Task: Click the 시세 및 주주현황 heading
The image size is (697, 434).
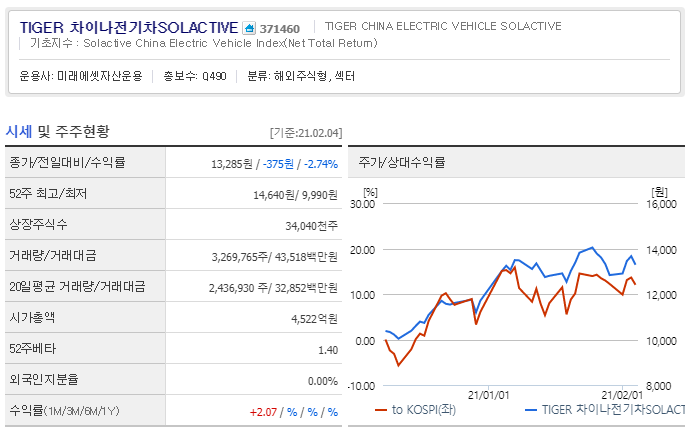Action: click(x=57, y=131)
